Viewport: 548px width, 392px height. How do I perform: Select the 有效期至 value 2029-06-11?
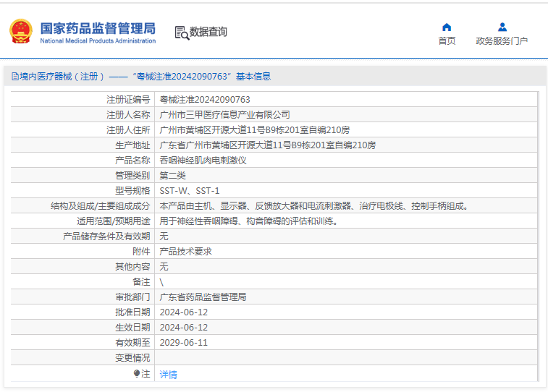183,343
